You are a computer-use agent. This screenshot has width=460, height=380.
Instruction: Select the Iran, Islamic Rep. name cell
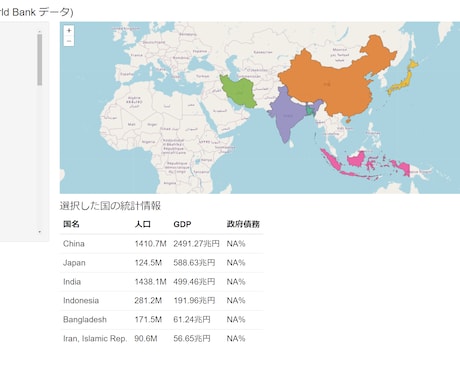(95, 339)
